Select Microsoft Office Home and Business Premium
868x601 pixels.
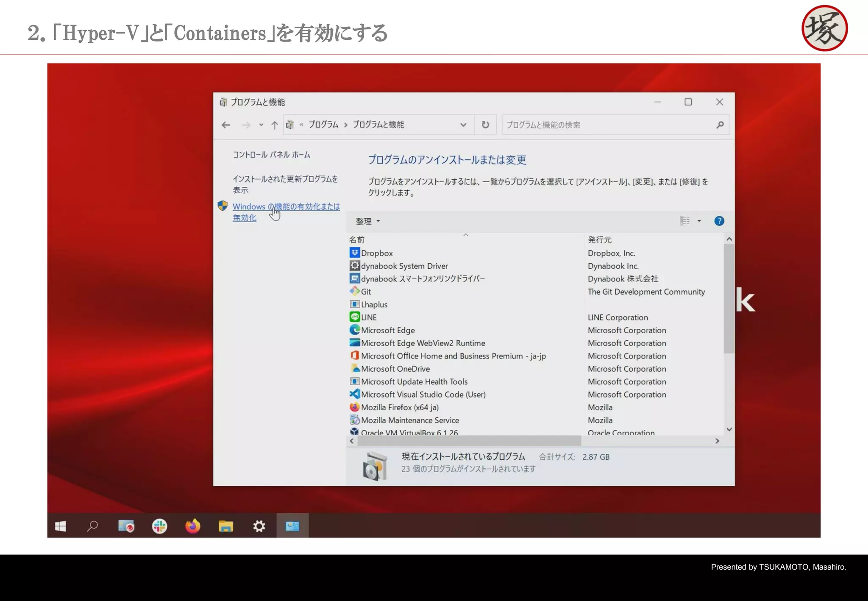coord(453,356)
